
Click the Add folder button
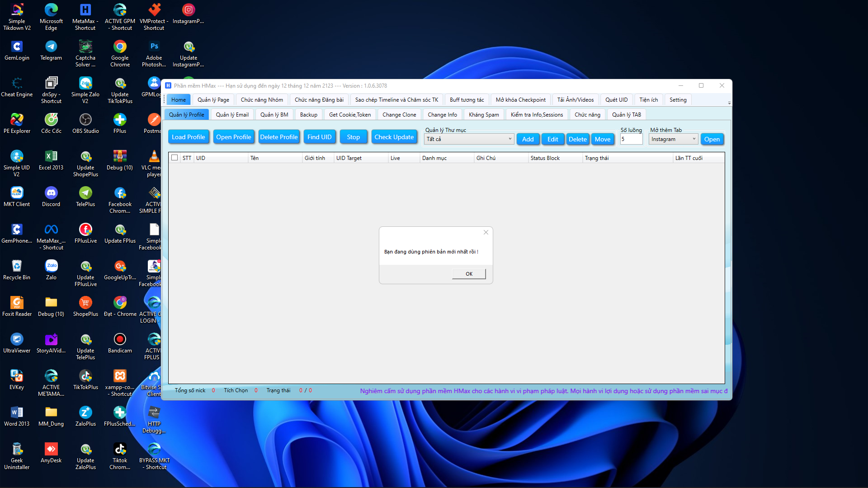point(528,139)
